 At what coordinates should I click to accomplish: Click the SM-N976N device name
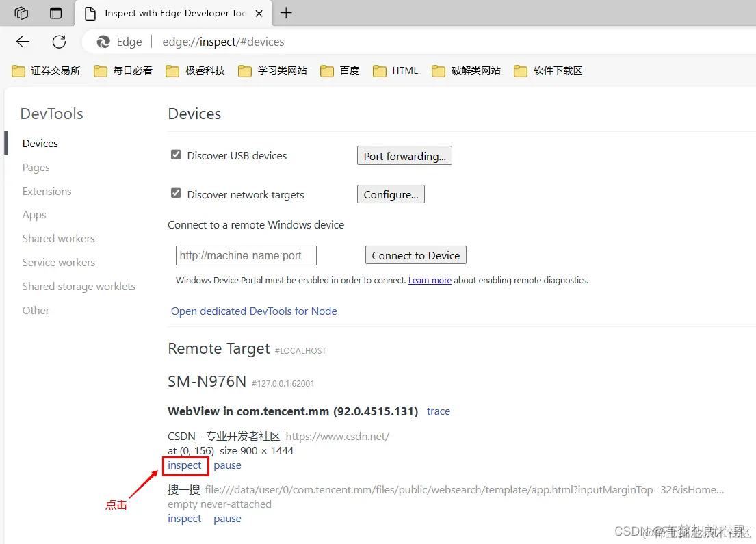[x=207, y=381]
